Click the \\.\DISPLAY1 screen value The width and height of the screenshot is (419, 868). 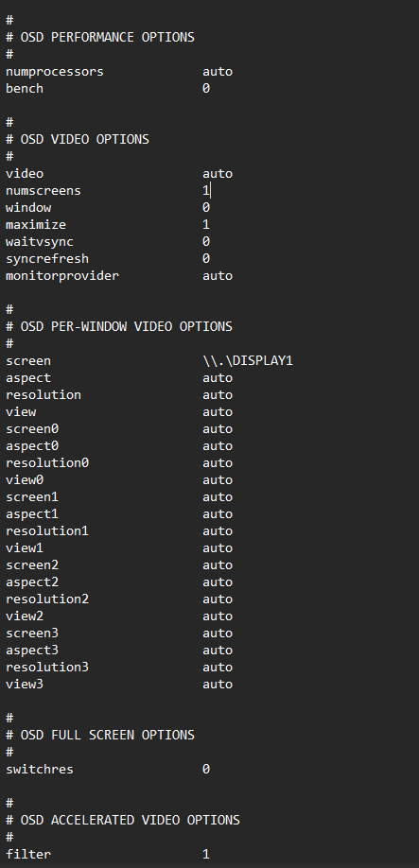click(x=248, y=361)
